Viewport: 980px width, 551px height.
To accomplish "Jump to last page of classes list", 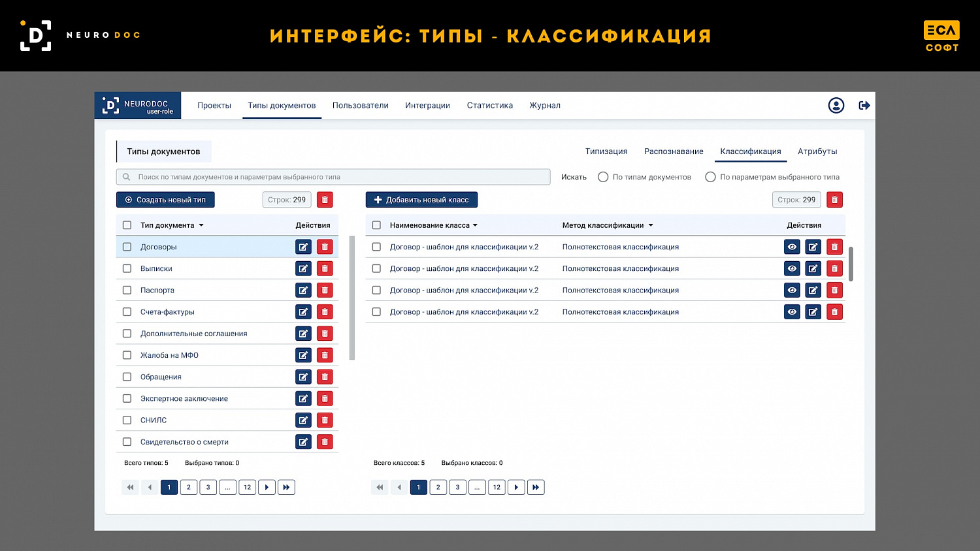I will tap(536, 487).
